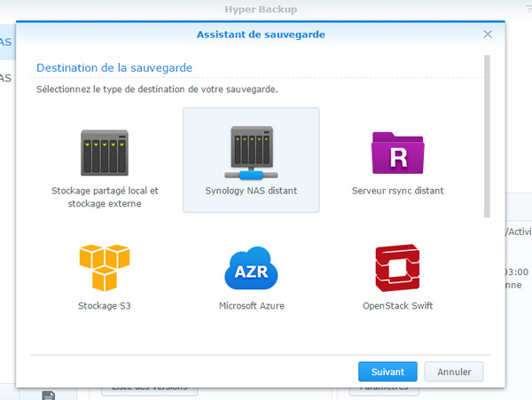Choose the Synology NAS distant icon

pyautogui.click(x=251, y=153)
